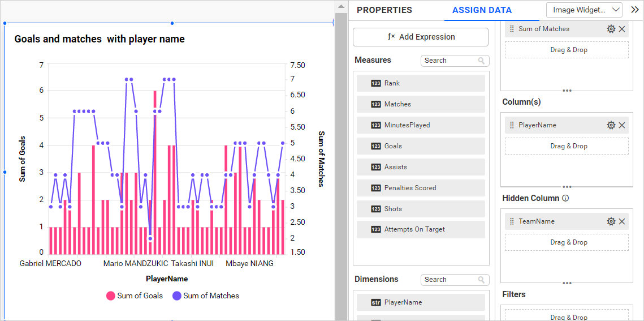Viewport: 644px width, 321px height.
Task: Click the Dimensions search field
Action: [x=449, y=280]
